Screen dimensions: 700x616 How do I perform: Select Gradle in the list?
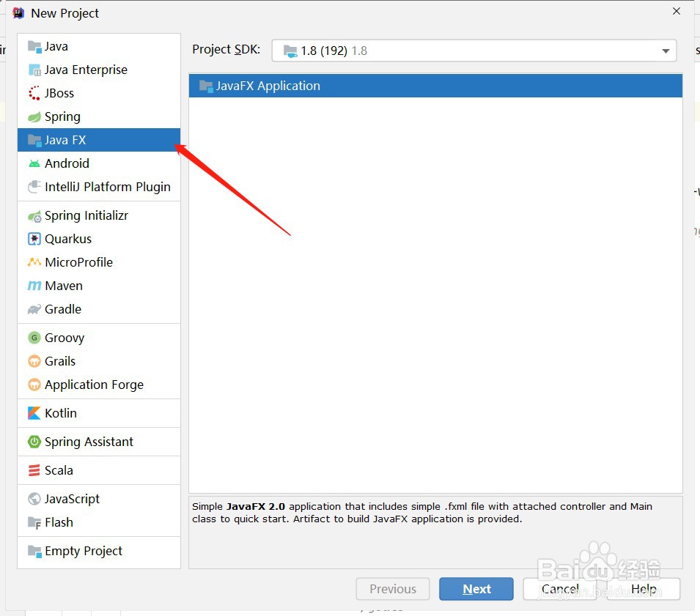point(99,309)
